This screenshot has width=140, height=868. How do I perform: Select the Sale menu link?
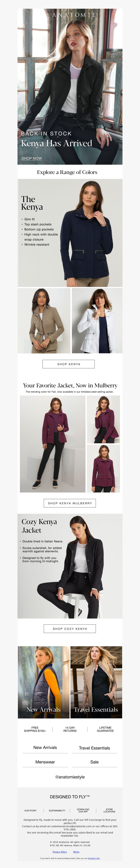coord(94,762)
